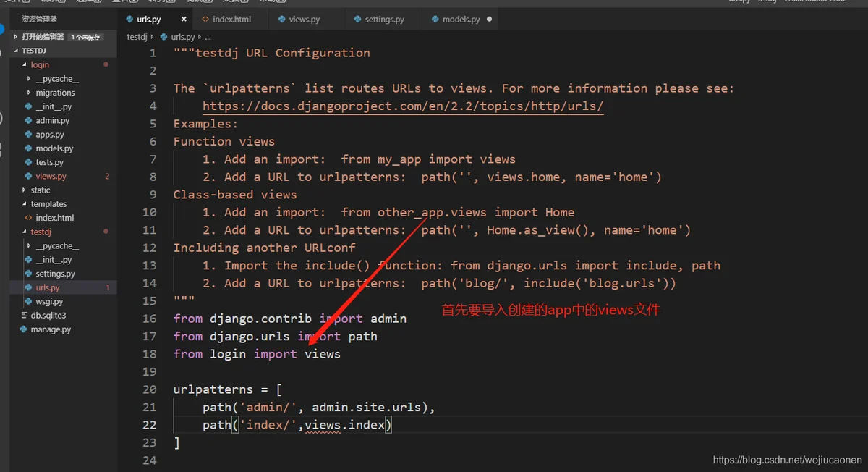Click the 资源管理器 panel title
The height and width of the screenshot is (472, 868).
click(39, 20)
